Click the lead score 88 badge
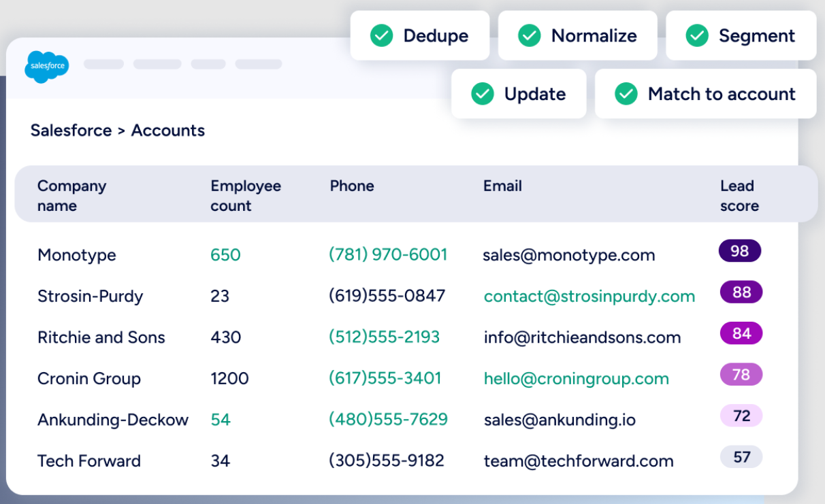This screenshot has height=504, width=825. (x=741, y=292)
